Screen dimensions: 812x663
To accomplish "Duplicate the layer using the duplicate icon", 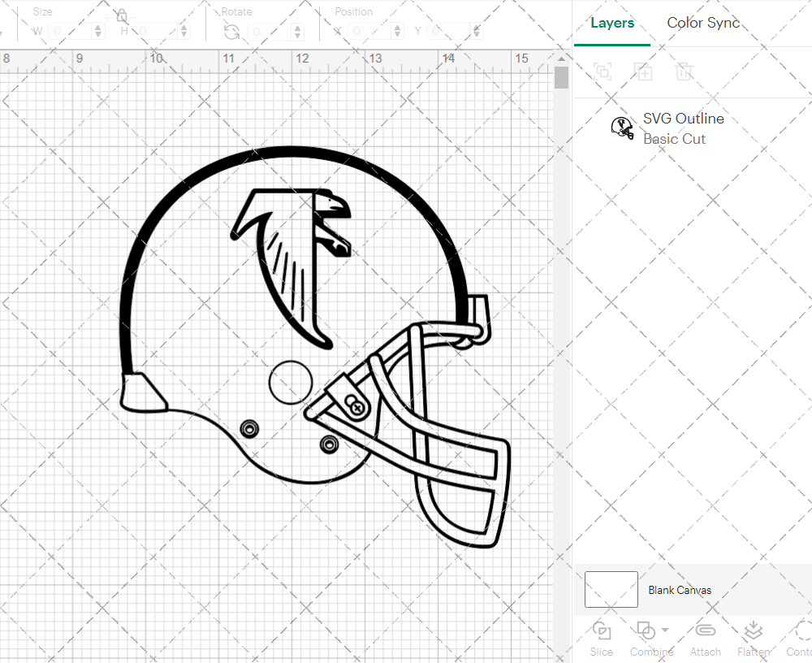I will point(643,71).
